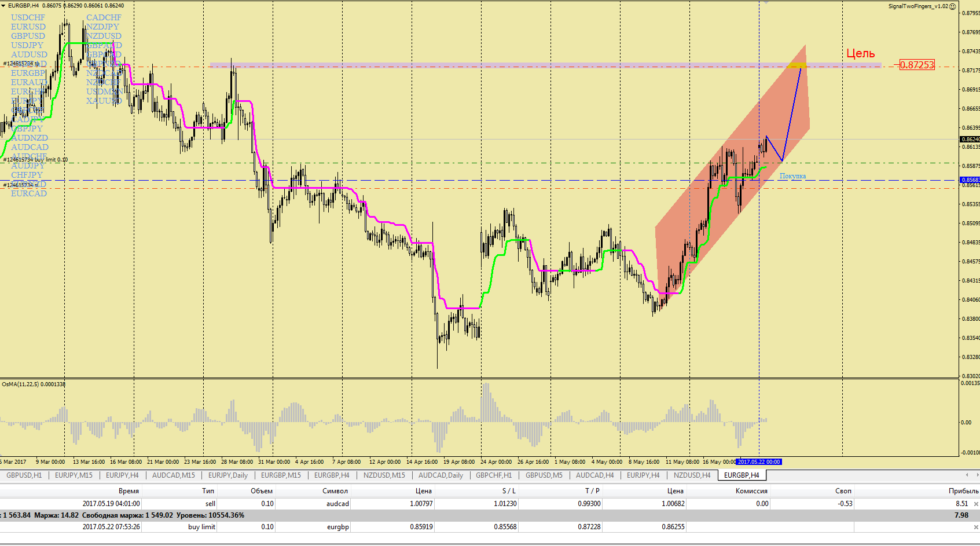Select the AUDCAD symbol link on chart
This screenshot has height=546, width=980.
tap(30, 148)
